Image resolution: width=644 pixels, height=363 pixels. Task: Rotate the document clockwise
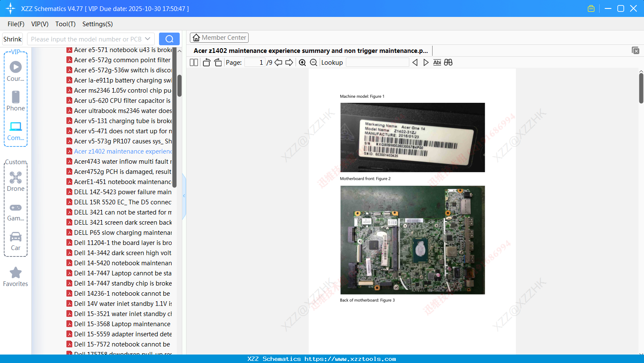[x=218, y=63]
